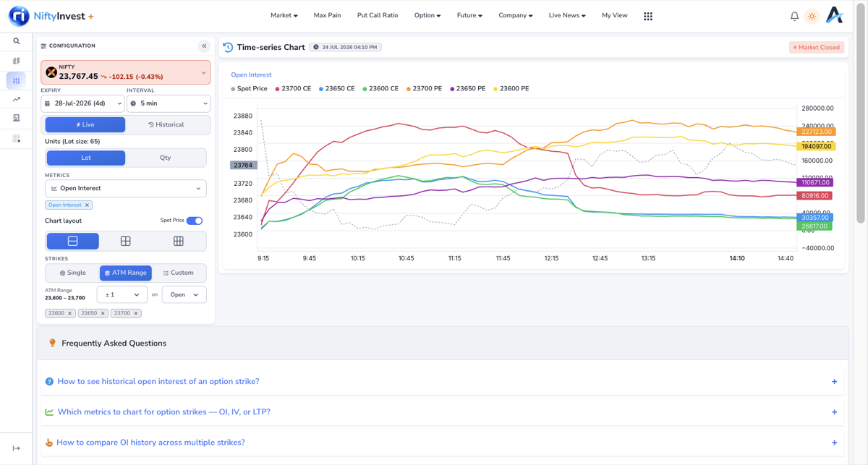Toggle 23650 CE legend series
The width and height of the screenshot is (868, 465).
(x=336, y=89)
